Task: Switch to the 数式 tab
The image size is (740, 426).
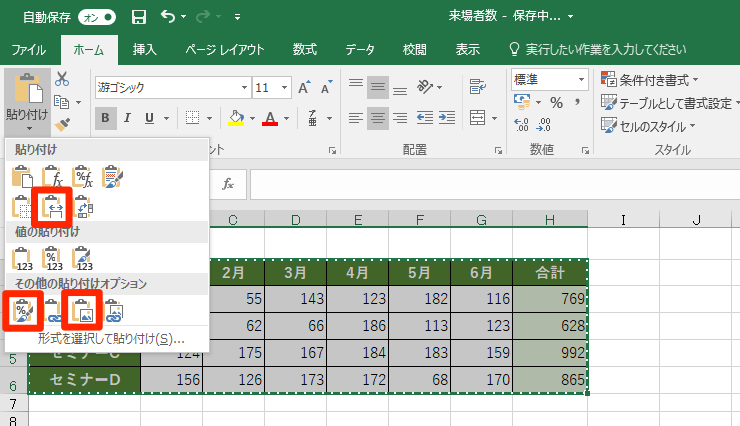Action: click(304, 50)
